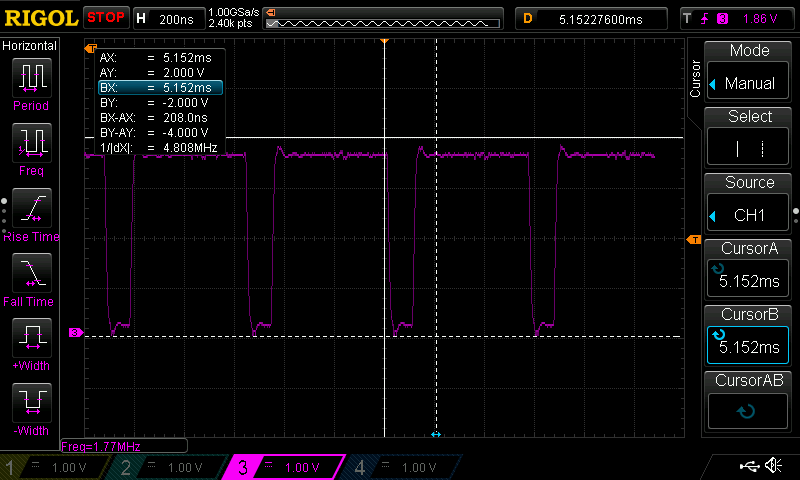800x480 pixels.
Task: Click the memory depth 2.40k pts readout
Action: coord(230,23)
